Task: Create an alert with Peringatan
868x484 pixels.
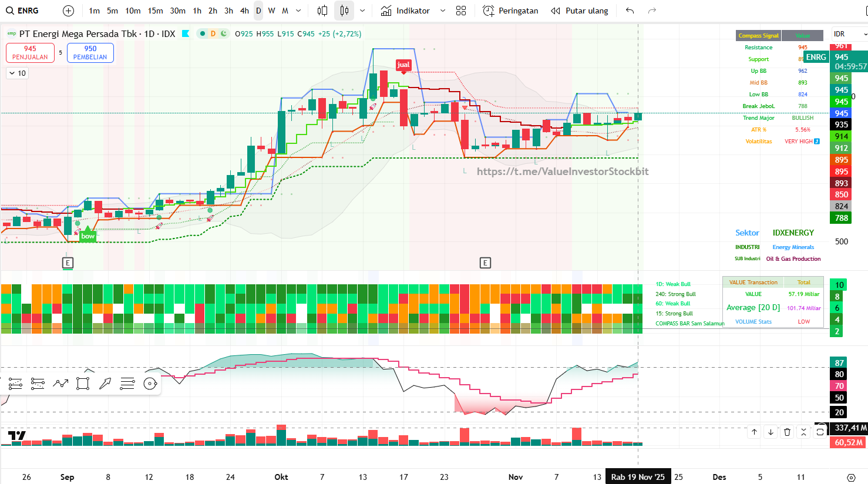Action: [510, 11]
